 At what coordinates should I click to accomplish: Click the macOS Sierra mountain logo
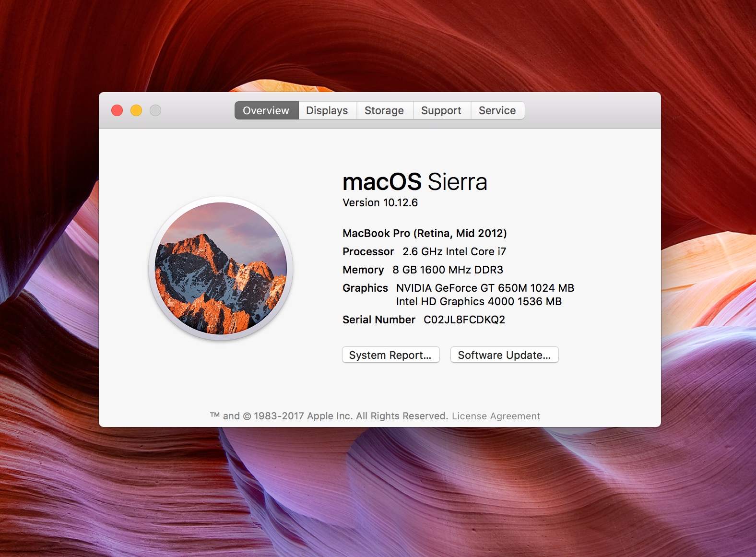(x=221, y=268)
